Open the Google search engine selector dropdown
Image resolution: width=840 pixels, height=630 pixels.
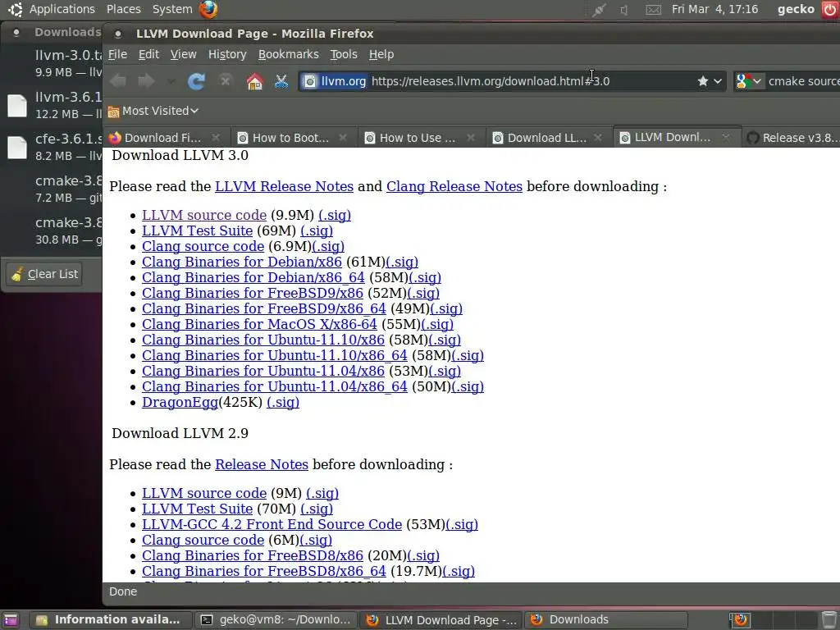748,81
